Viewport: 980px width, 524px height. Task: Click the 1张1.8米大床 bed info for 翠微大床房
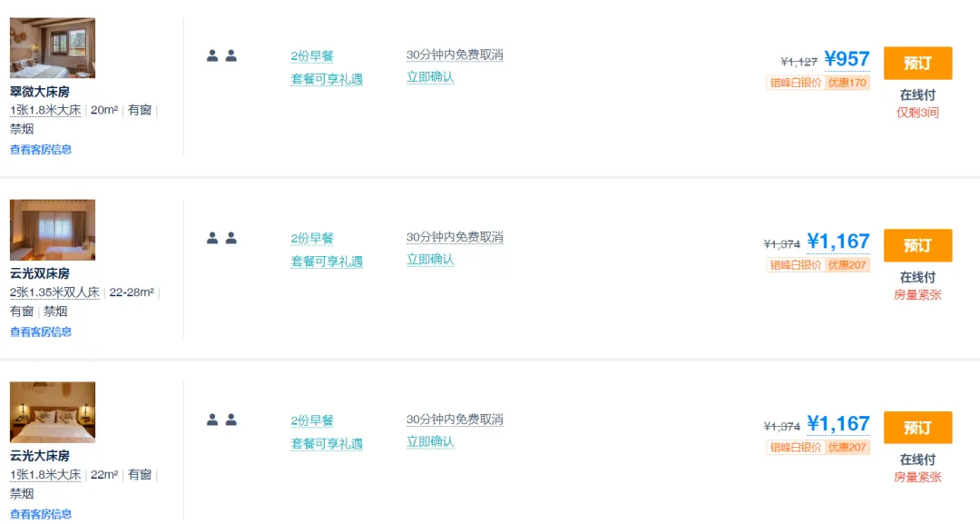[45, 110]
